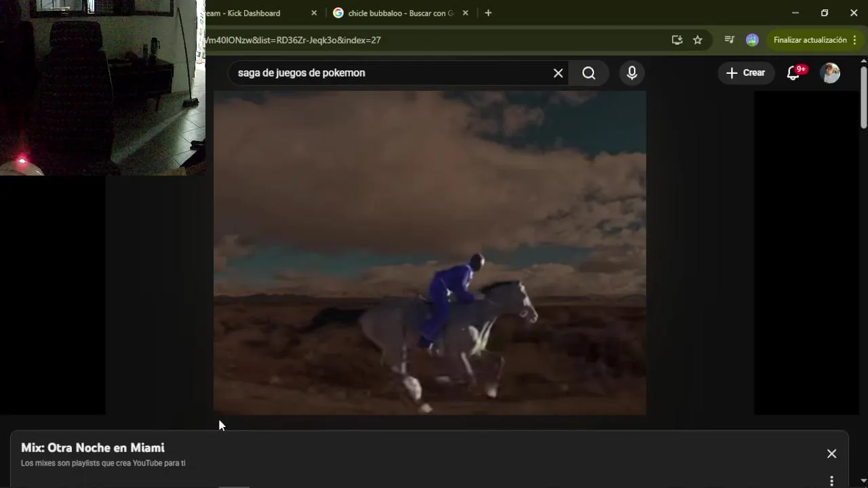Open the Chrome profile avatar
Image resolution: width=868 pixels, height=488 pixels.
pos(752,40)
